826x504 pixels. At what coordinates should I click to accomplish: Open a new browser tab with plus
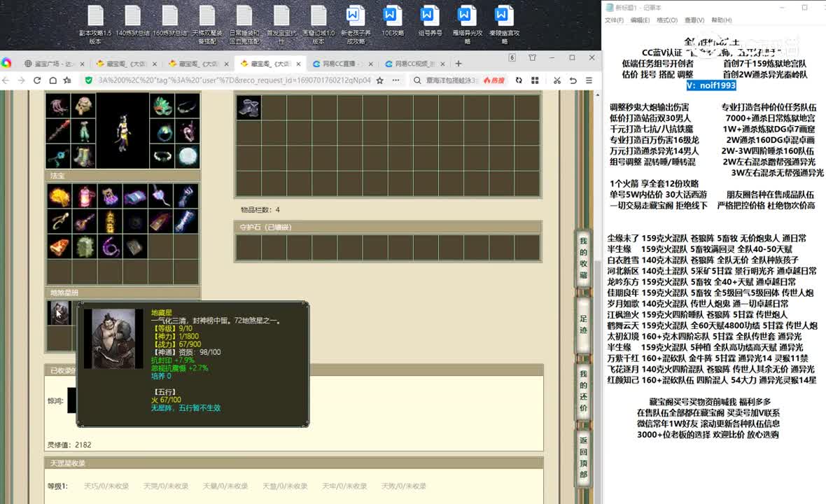point(458,64)
